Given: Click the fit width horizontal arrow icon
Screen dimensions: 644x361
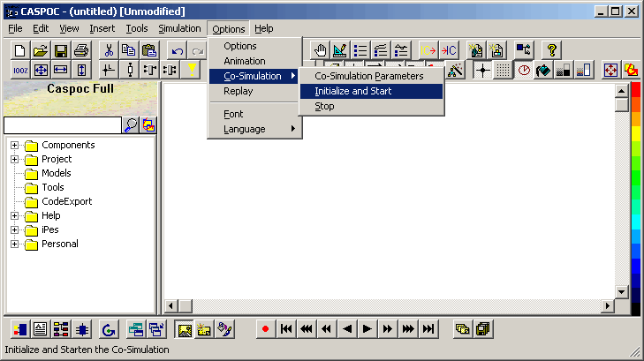Looking at the screenshot, I should [61, 70].
